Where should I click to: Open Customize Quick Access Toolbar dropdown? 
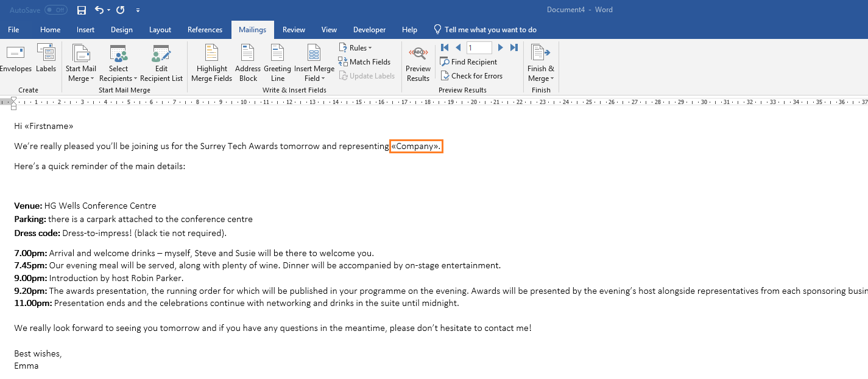click(x=138, y=10)
